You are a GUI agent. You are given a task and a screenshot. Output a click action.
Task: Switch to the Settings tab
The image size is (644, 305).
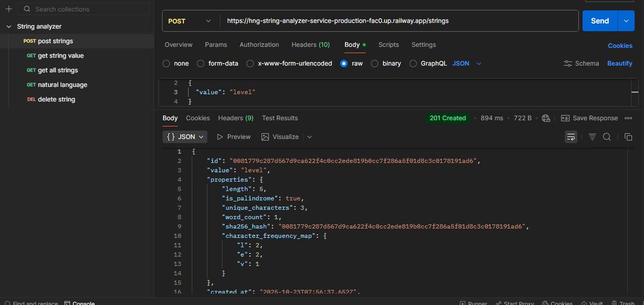(423, 44)
